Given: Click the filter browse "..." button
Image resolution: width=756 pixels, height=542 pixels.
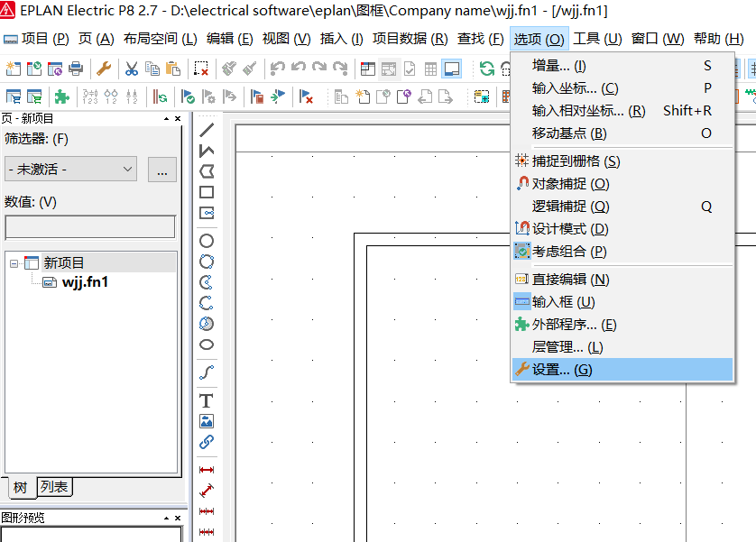Looking at the screenshot, I should [x=161, y=170].
